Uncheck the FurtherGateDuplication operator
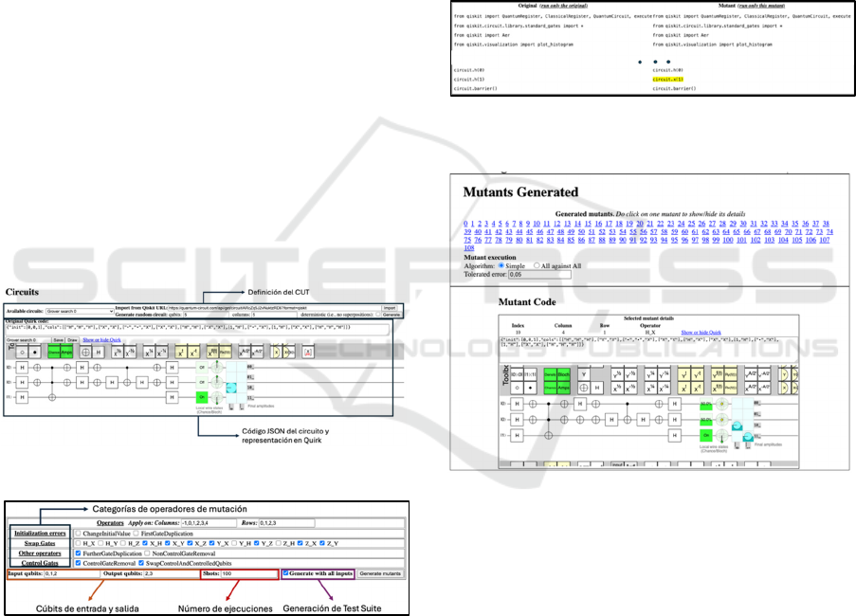Viewport: 856px width, 616px height. (x=76, y=553)
